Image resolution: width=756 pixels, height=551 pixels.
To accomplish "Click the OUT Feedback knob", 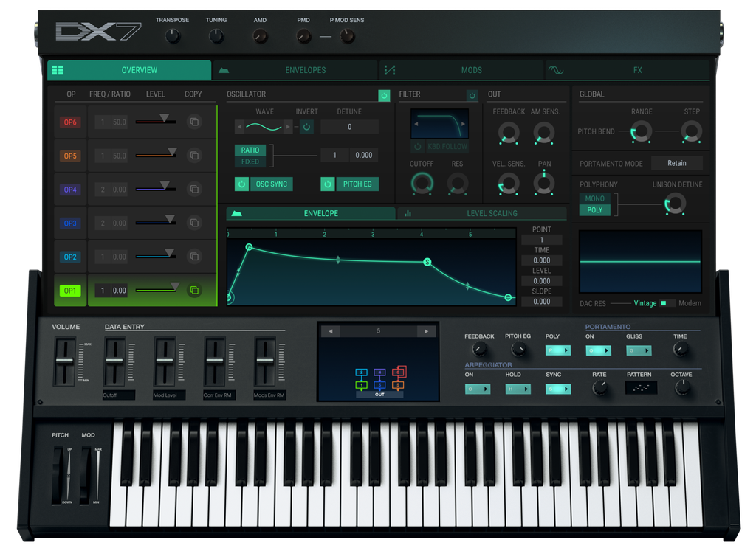I will click(x=509, y=133).
